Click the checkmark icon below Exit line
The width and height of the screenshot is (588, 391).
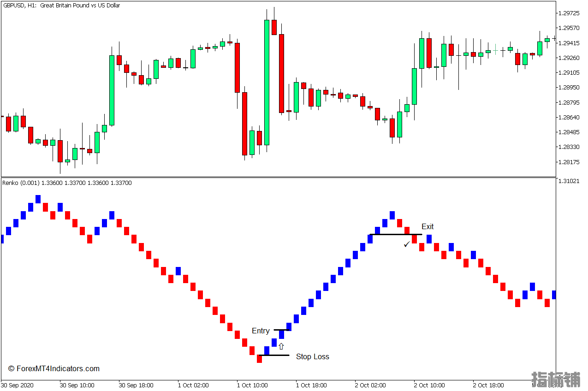[x=407, y=244]
